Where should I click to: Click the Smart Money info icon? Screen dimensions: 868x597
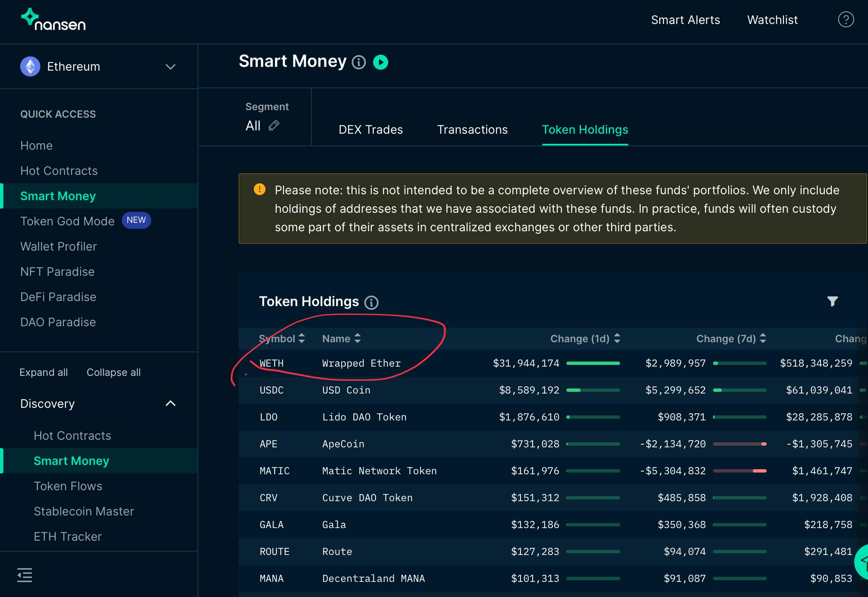click(x=358, y=61)
